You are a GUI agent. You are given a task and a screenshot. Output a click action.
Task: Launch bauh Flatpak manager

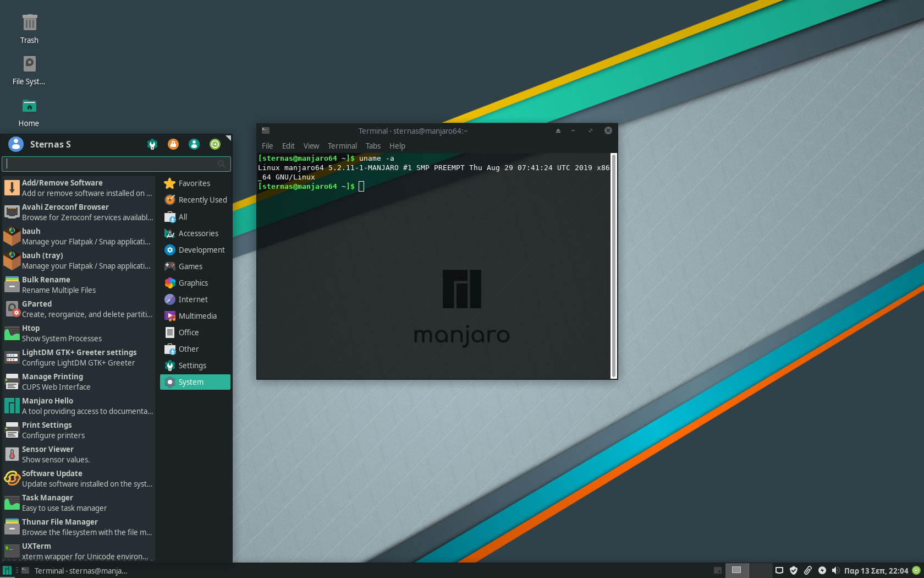pos(79,236)
